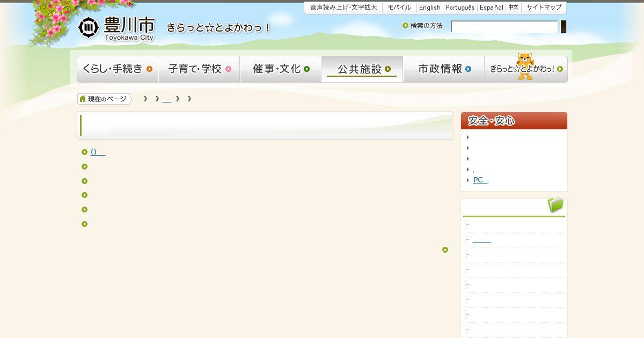This screenshot has width=644, height=338.
Task: Open the 催事・文化 menu tab
Action: tap(281, 69)
